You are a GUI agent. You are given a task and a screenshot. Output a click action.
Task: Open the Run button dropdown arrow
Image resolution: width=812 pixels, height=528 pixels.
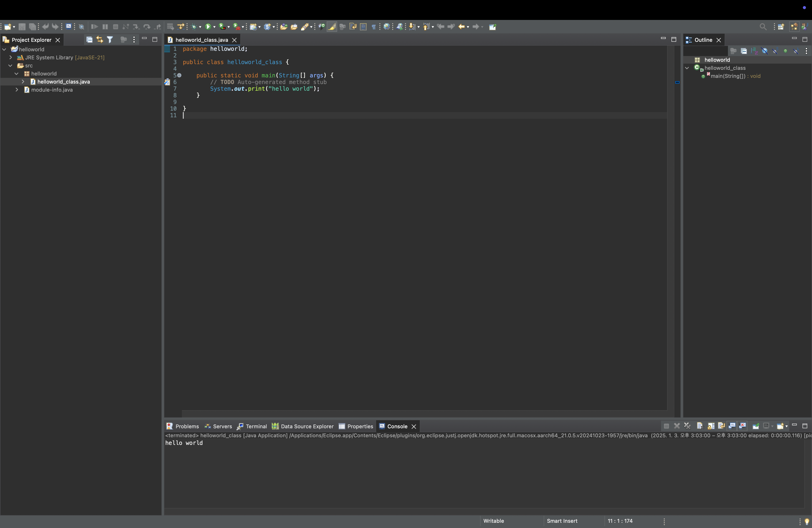(x=214, y=27)
